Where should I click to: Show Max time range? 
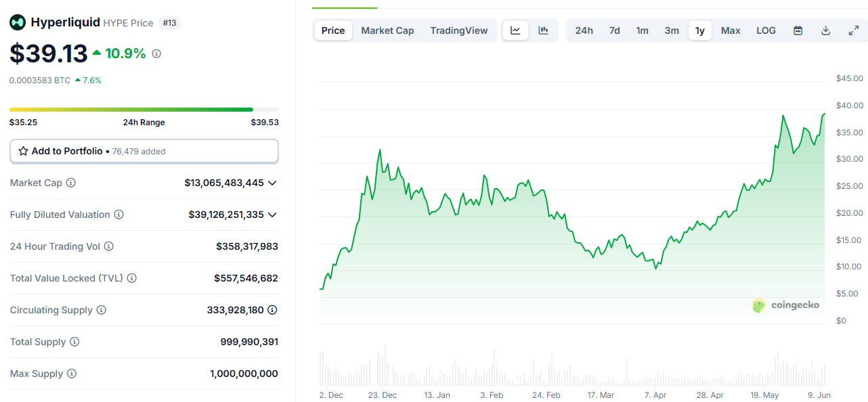pyautogui.click(x=731, y=30)
